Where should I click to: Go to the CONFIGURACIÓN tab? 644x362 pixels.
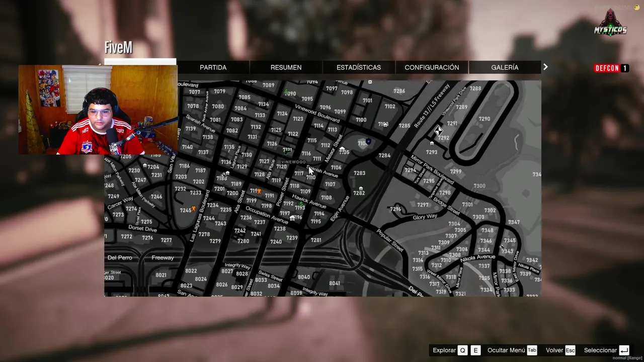(432, 67)
